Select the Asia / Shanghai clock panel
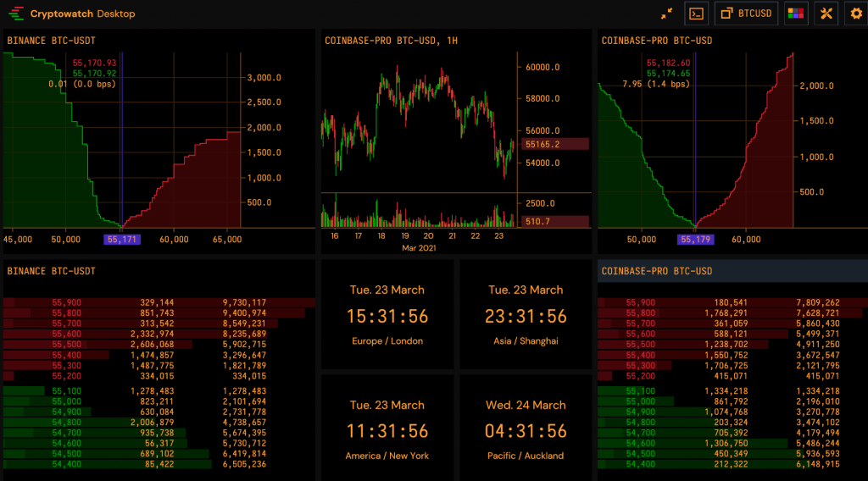The image size is (868, 481). tap(526, 316)
